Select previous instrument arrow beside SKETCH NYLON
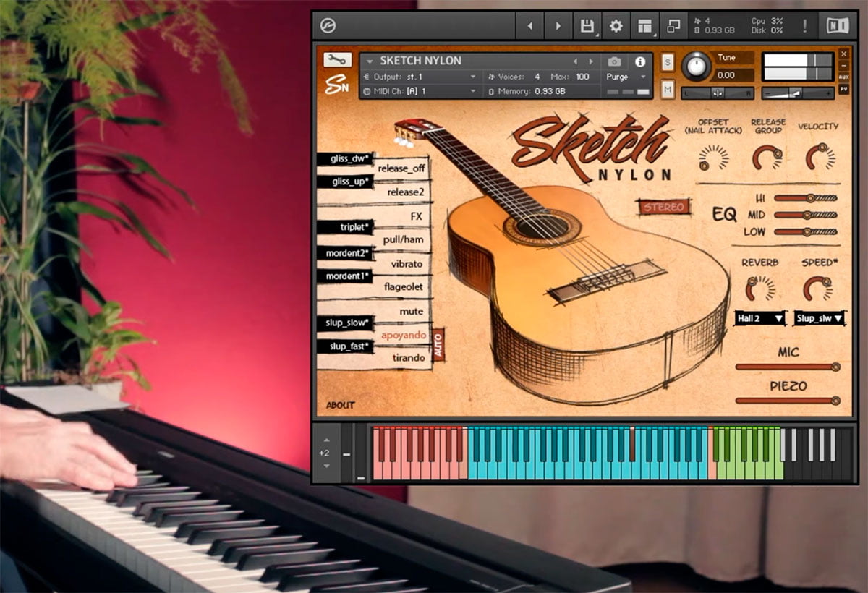 [x=576, y=61]
